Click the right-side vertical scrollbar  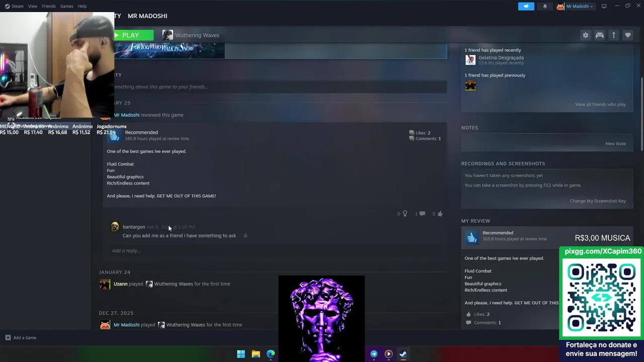(642, 114)
